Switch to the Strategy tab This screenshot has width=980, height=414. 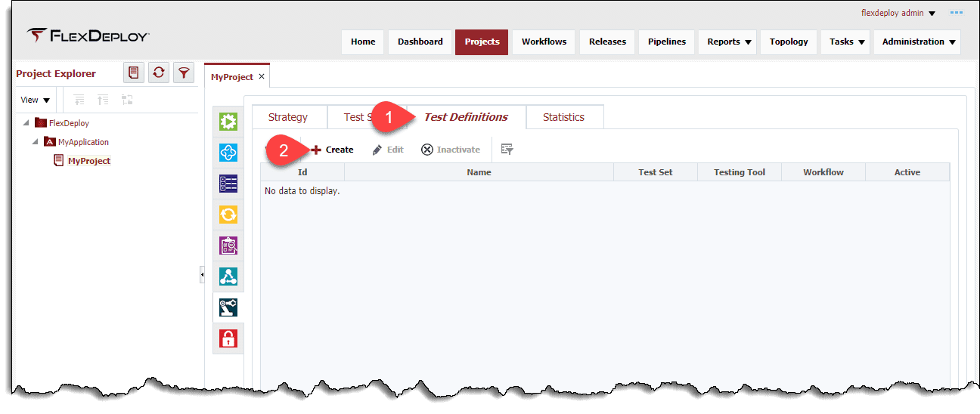[x=288, y=117]
